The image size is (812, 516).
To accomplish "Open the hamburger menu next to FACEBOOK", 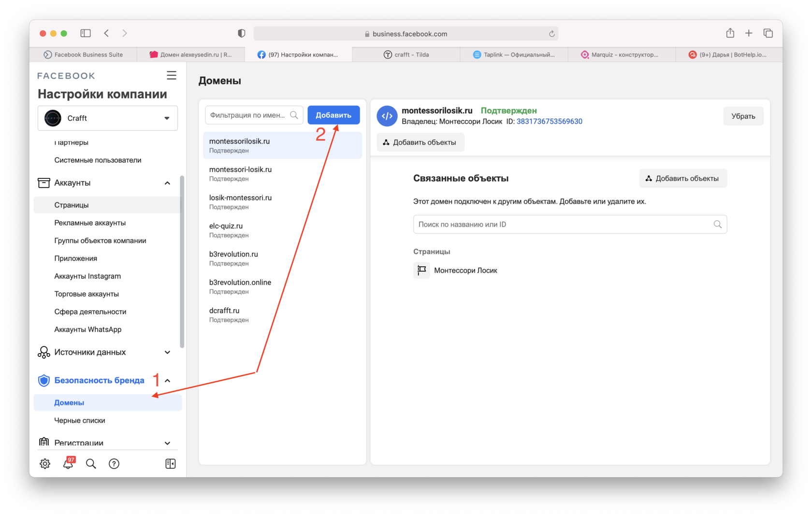I will (172, 75).
